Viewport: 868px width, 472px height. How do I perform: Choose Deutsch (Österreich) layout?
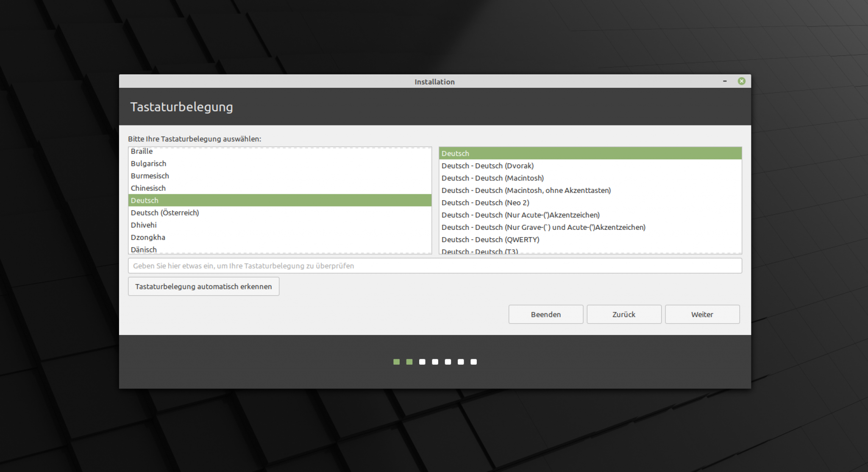coord(280,213)
